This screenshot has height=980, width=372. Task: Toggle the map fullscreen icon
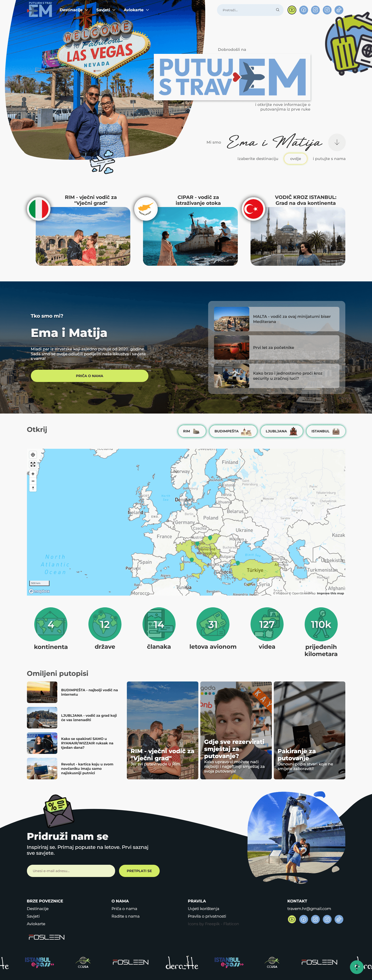coord(33,464)
